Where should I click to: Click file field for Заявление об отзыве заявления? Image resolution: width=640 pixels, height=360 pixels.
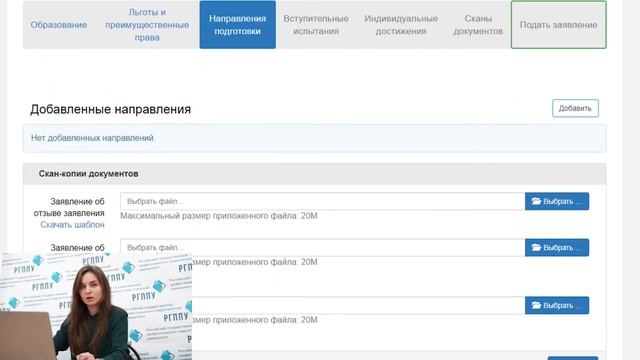pyautogui.click(x=322, y=201)
